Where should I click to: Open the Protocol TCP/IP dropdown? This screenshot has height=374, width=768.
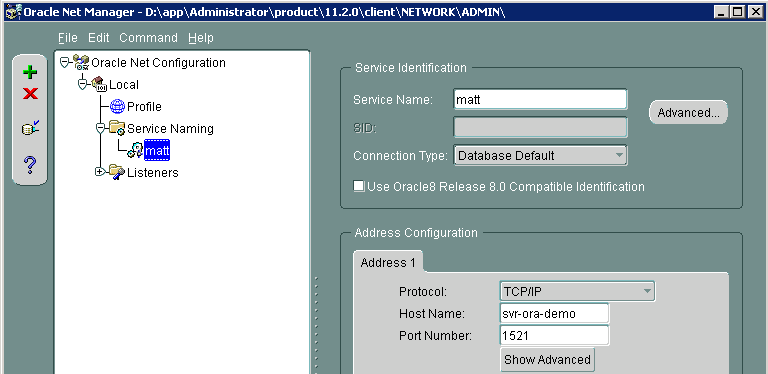[x=577, y=292]
